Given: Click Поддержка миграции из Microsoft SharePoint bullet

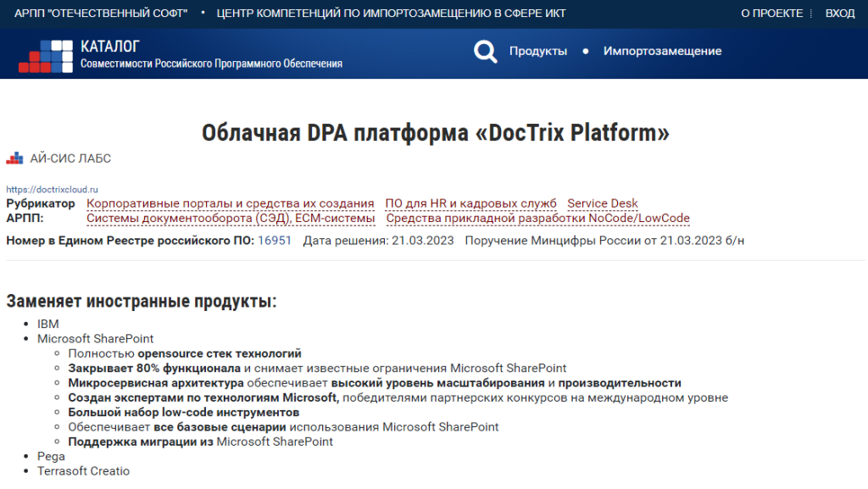Looking at the screenshot, I should pyautogui.click(x=200, y=442).
